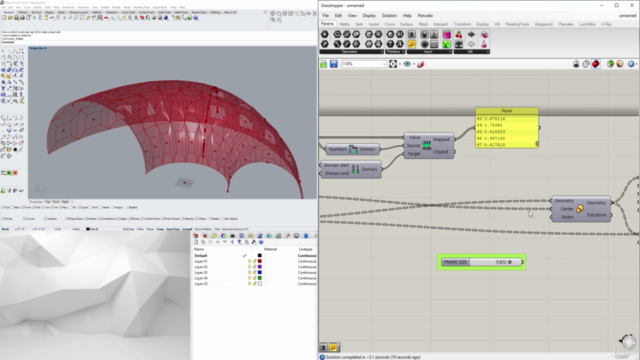
Task: Pick the cherry picker component icon
Action: click(x=459, y=35)
